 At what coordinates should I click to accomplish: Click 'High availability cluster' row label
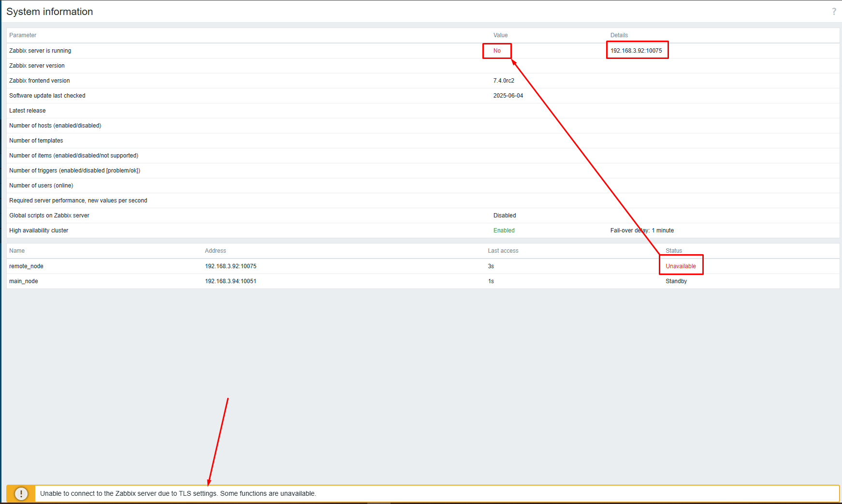click(39, 230)
